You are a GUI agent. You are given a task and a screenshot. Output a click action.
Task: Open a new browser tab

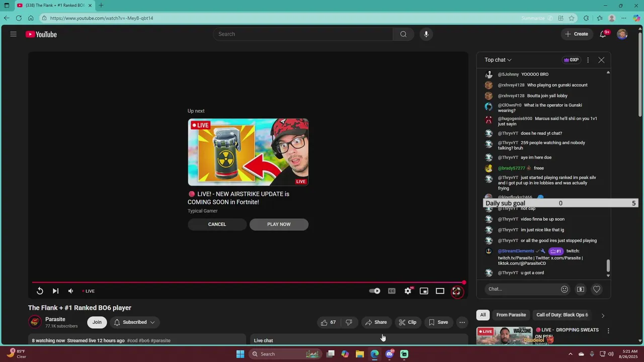tap(101, 6)
